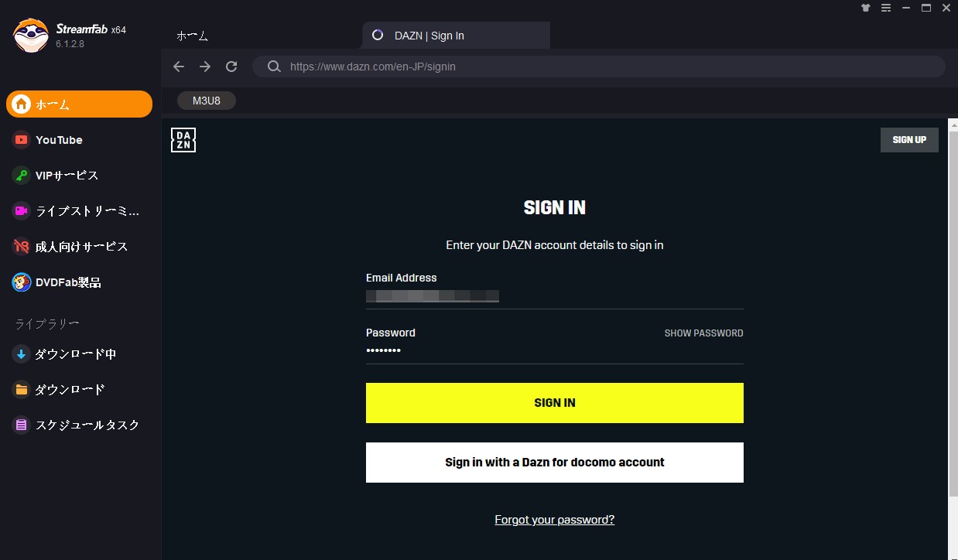Open ダウンロード library entry
958x560 pixels.
click(x=70, y=390)
